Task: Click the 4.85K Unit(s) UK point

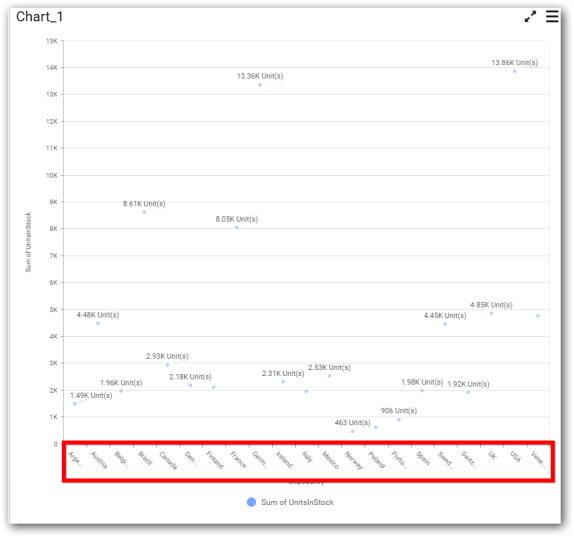Action: pos(491,313)
